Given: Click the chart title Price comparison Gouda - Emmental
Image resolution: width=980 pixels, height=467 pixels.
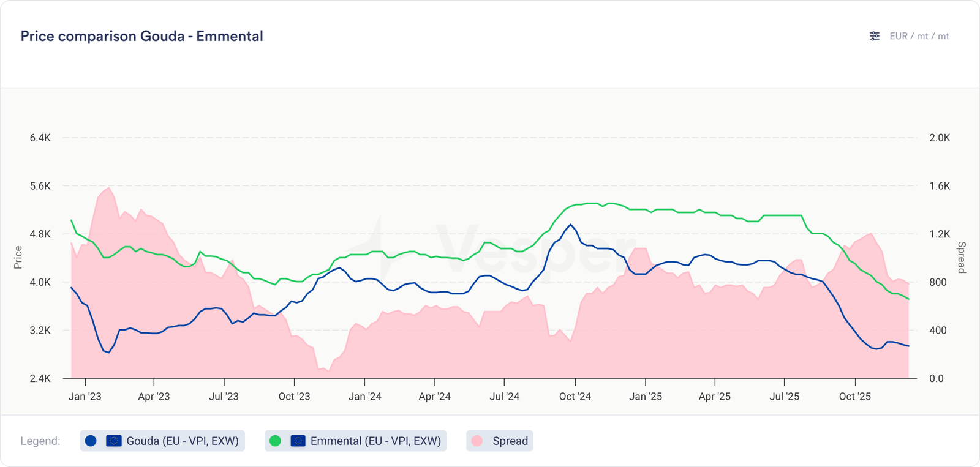Looking at the screenshot, I should pyautogui.click(x=141, y=36).
